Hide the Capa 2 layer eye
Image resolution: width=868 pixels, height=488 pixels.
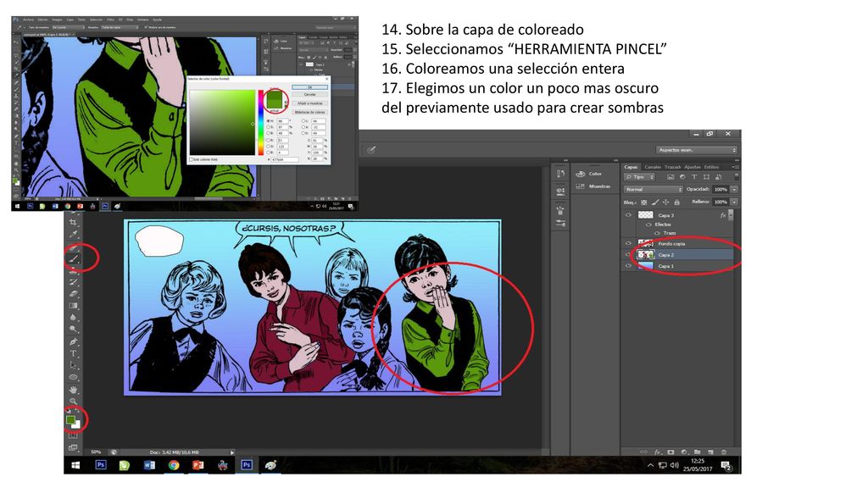coord(628,254)
